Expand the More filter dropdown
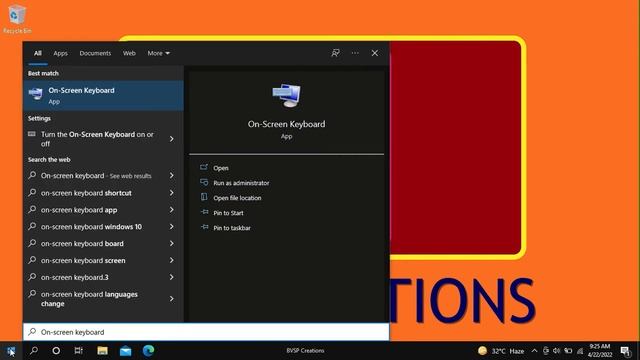Viewport: 640px width, 360px height. [x=159, y=53]
